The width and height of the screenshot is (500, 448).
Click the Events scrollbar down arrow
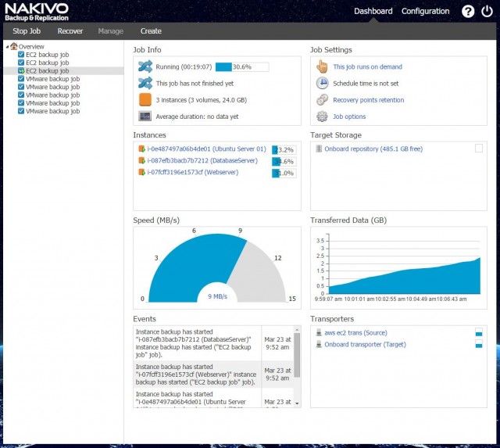tap(297, 403)
